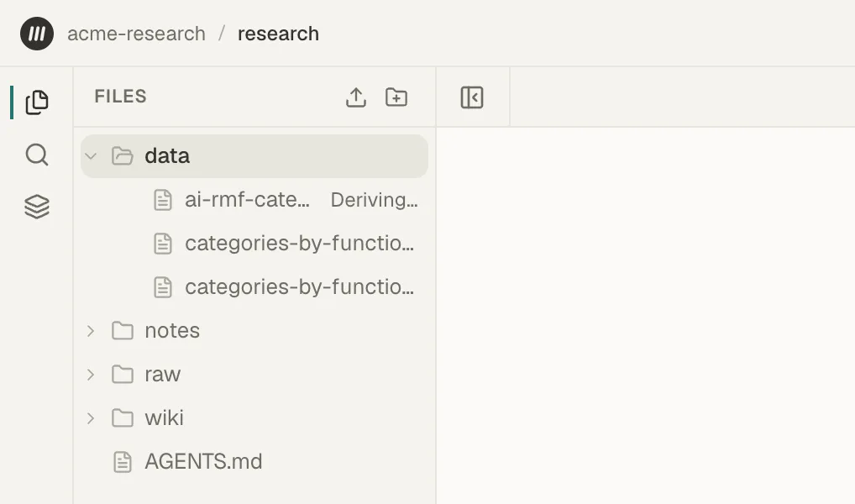The image size is (855, 504).
Task: Click the document icon beside AGENTS.md
Action: coord(122,462)
